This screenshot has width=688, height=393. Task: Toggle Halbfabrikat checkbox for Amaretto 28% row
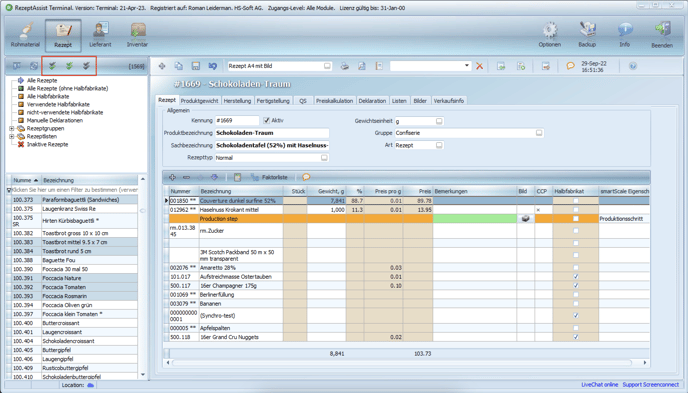(x=576, y=268)
